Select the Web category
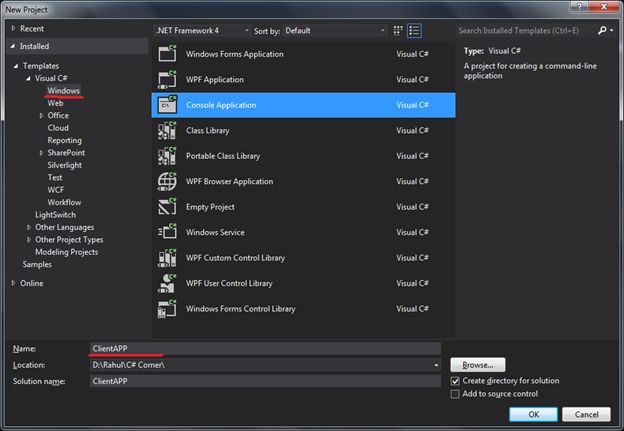Viewport: 624px width, 431px height. (x=55, y=103)
